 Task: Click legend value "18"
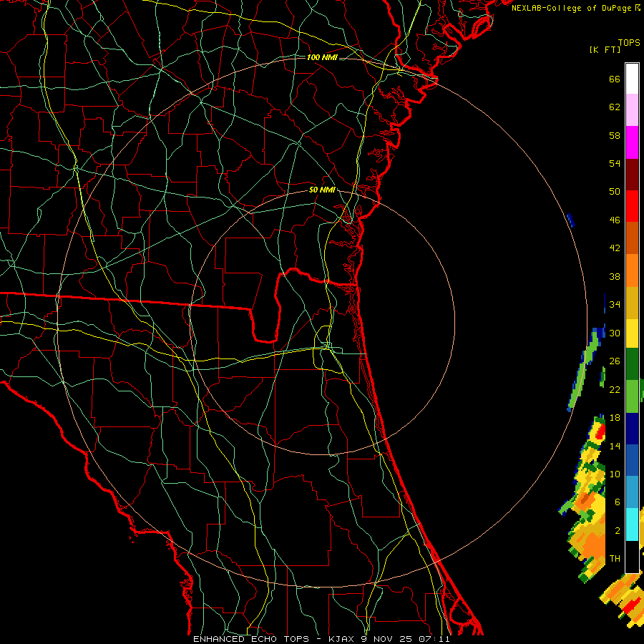click(615, 418)
